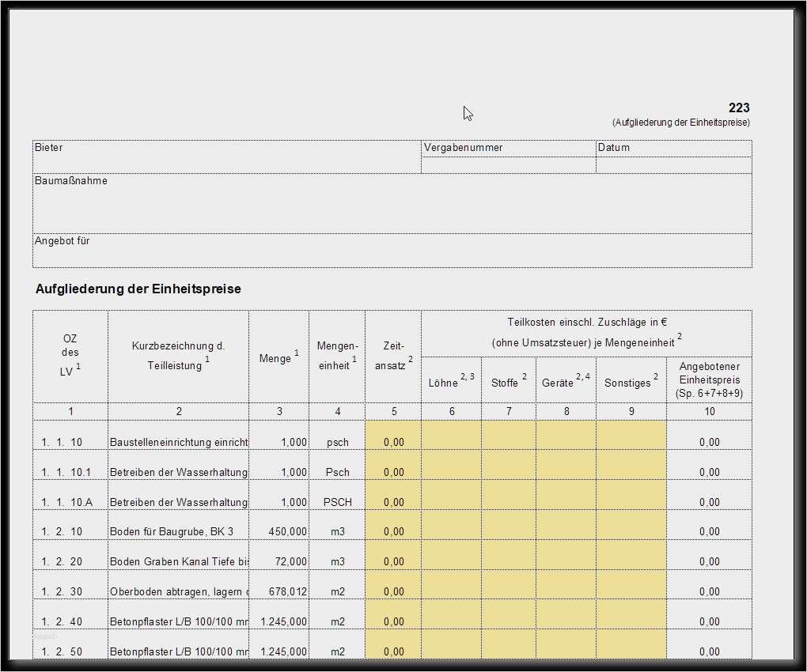Click the Löhne column header
Viewport: 807px width, 672px height.
click(x=452, y=380)
